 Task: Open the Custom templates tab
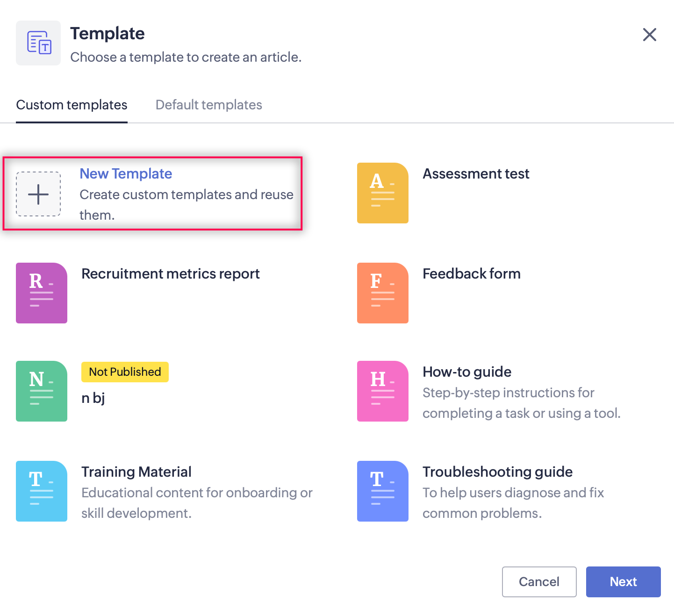click(72, 105)
